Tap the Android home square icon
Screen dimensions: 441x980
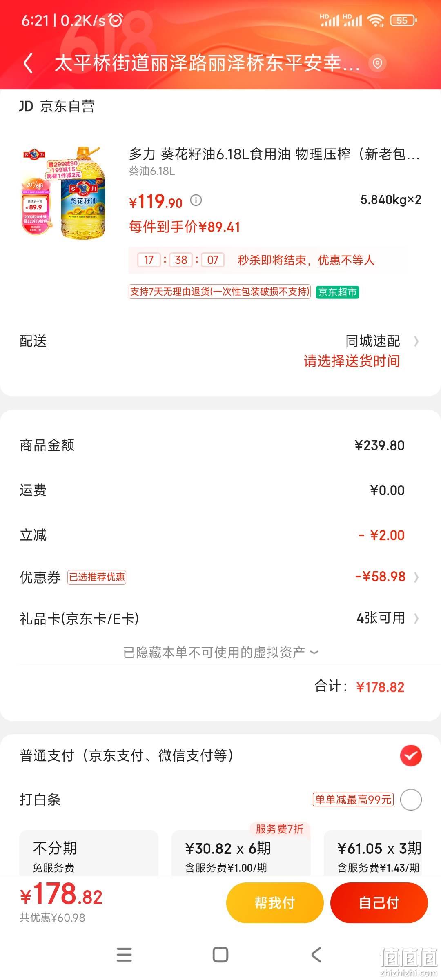coord(220,955)
